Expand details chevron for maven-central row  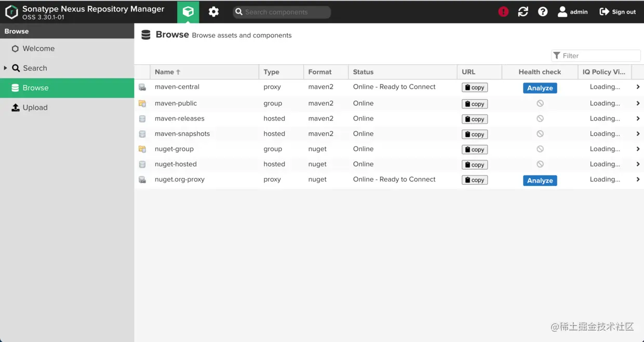point(638,87)
